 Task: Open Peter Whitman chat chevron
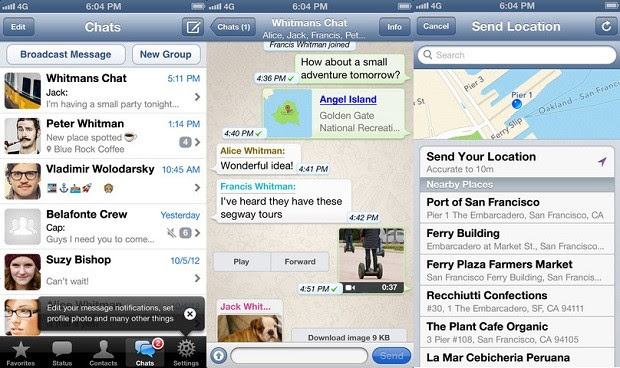click(197, 142)
